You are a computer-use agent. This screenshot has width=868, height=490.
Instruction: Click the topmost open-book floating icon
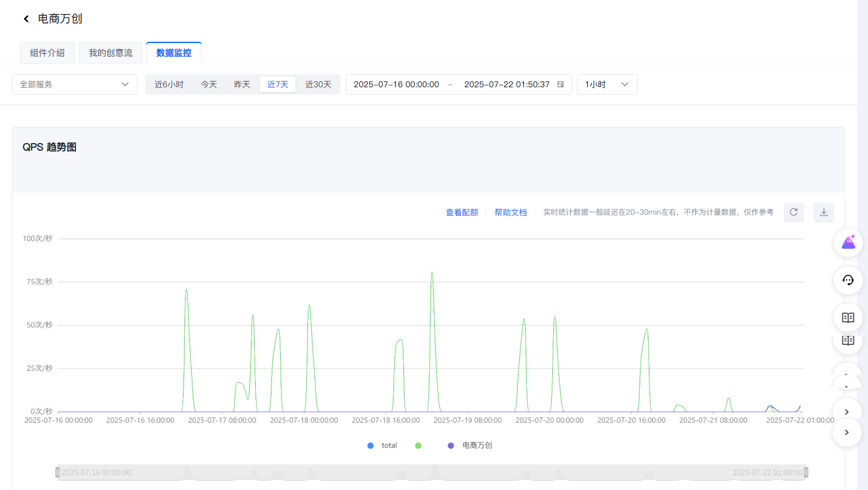(848, 318)
